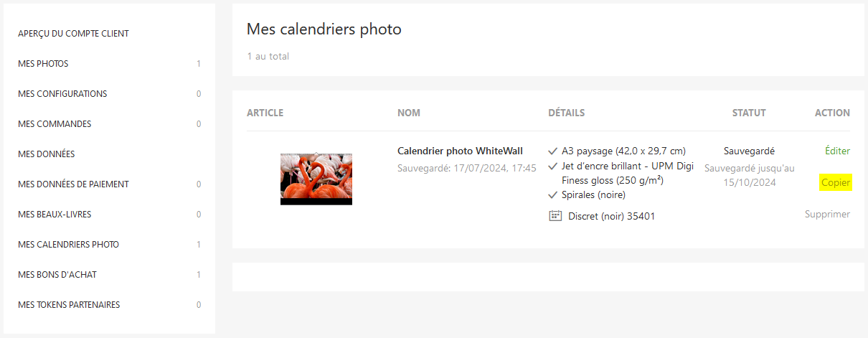
Task: Open Aperçu du compte client
Action: click(x=73, y=34)
